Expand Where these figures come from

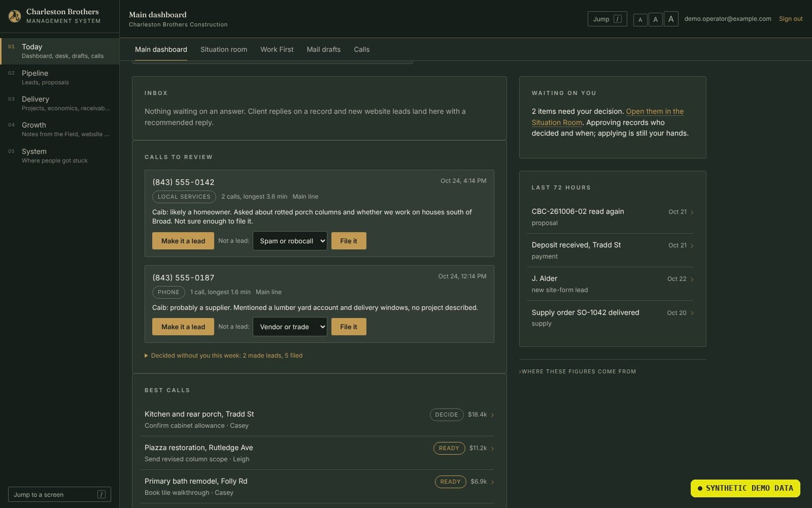(x=578, y=371)
